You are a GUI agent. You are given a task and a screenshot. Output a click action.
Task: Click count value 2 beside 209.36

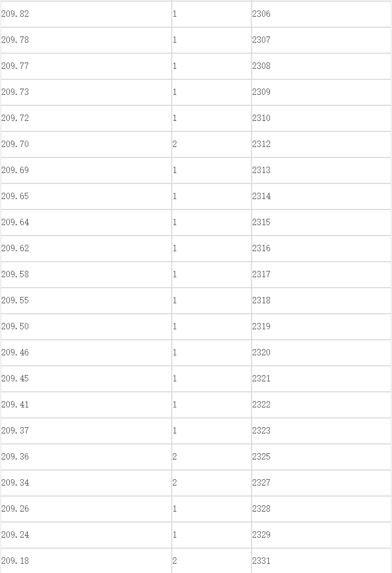[212, 457]
